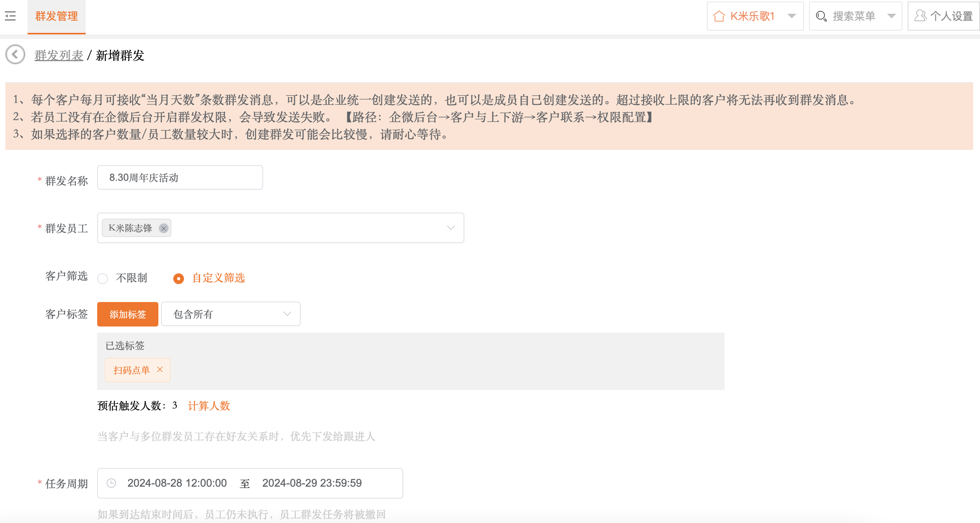Click the 已选标签 heading text
The width and height of the screenshot is (980, 523).
coord(125,346)
